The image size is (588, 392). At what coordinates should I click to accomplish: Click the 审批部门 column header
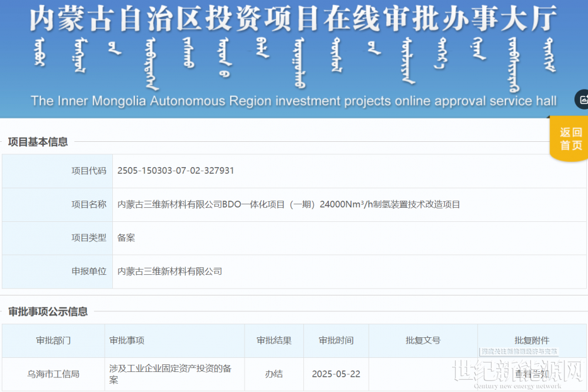coord(54,341)
